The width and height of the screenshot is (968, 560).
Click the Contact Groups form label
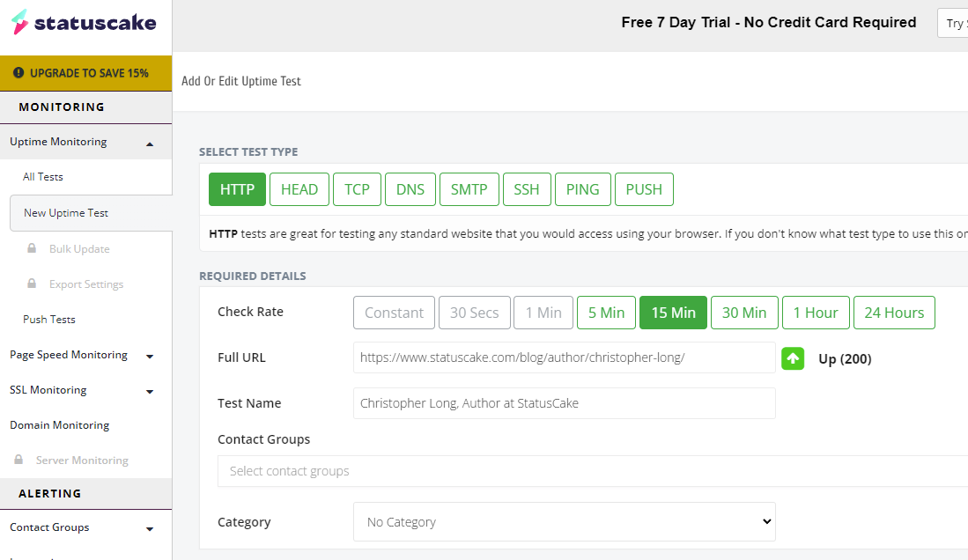263,439
